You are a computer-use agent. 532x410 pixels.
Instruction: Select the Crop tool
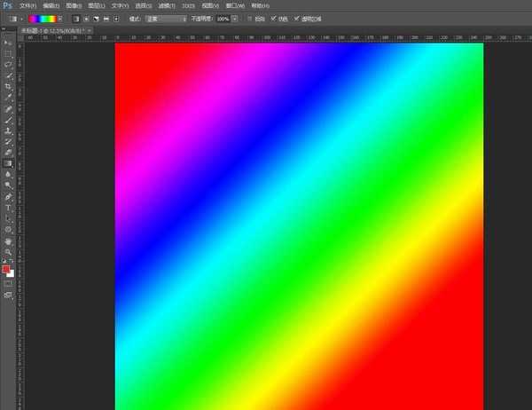8,86
